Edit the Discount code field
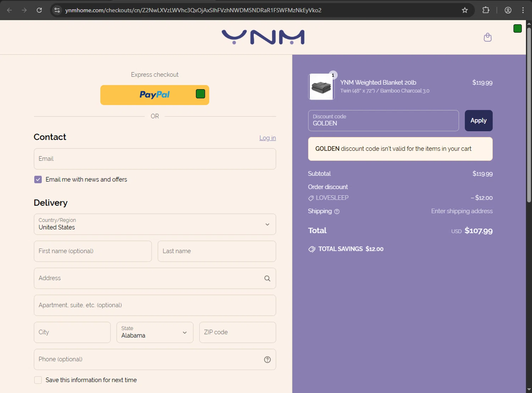The height and width of the screenshot is (393, 532). pos(383,121)
